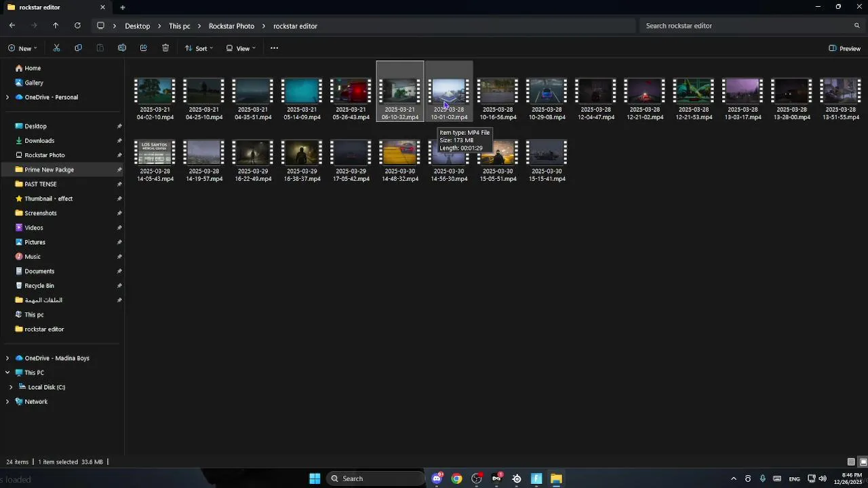Click the Copy icon in toolbar
This screenshot has width=868, height=488.
point(78,48)
